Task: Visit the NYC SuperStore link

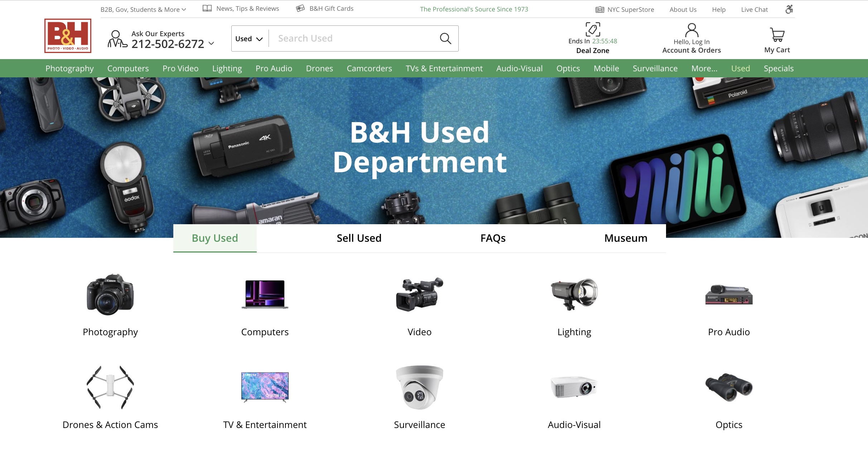Action: pos(631,10)
